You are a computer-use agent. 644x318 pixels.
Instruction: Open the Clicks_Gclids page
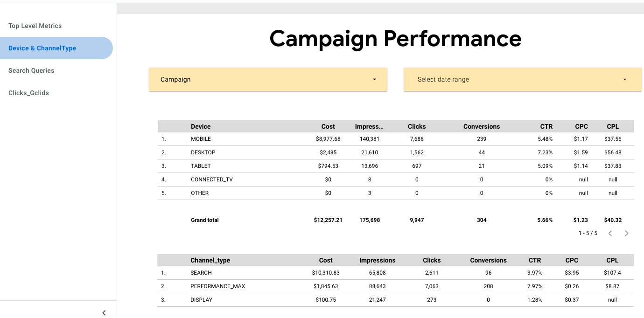[28, 93]
